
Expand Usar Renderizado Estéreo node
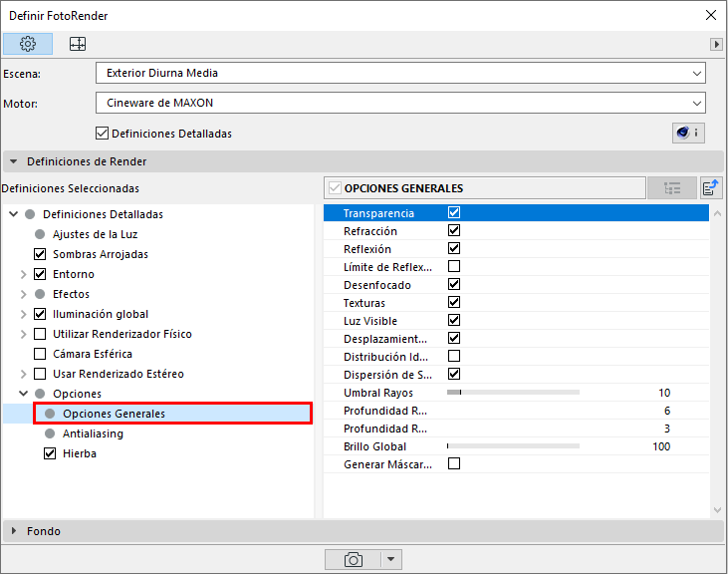point(24,375)
